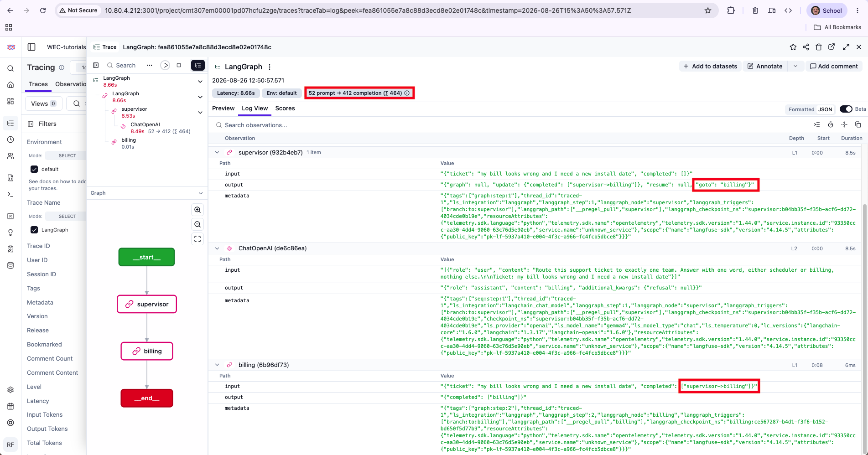Switch to JSON display mode
Screen dimensions: 868x455
coord(825,109)
